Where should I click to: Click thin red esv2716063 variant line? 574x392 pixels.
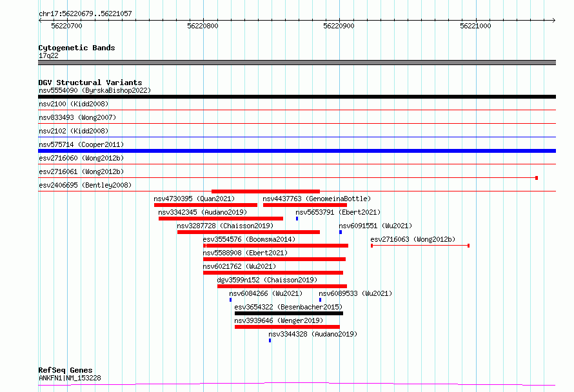click(421, 246)
